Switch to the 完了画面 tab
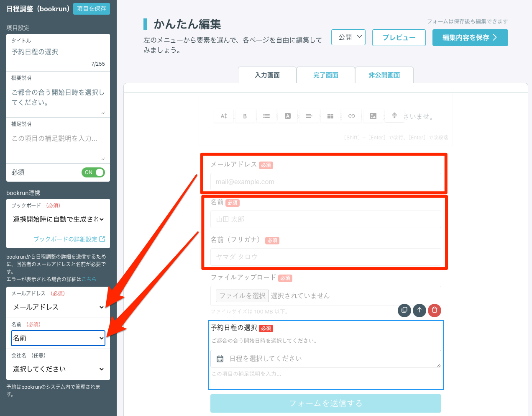Screen dimensions: 532x416 (326, 75)
